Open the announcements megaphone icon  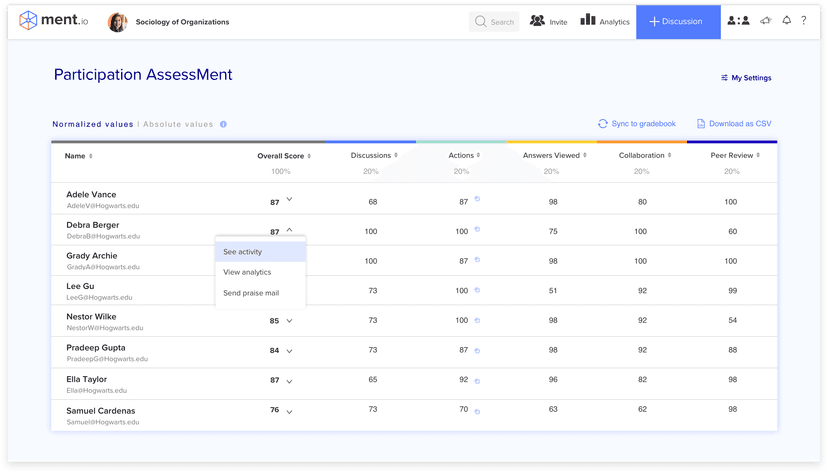click(766, 21)
